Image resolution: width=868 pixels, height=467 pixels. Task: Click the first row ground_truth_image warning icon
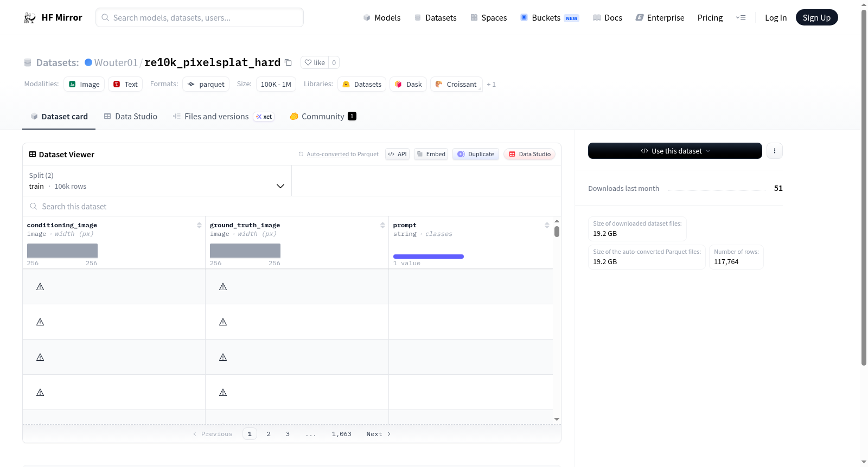[223, 286]
